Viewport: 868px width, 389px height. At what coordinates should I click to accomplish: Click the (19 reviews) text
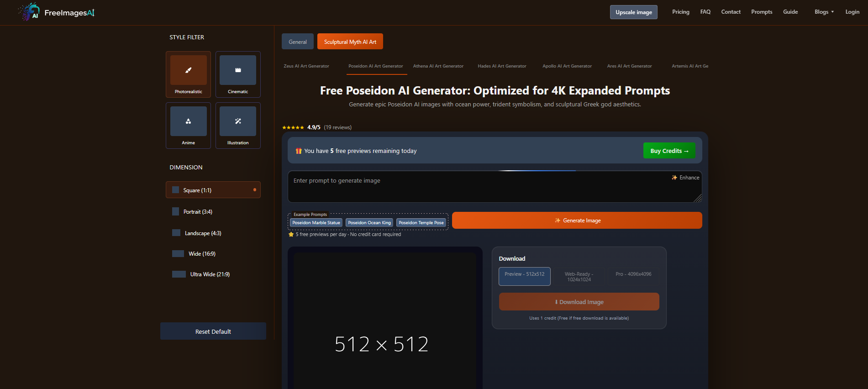tap(338, 127)
